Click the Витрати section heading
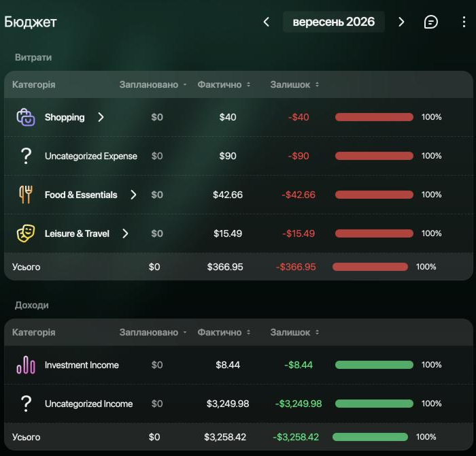The image size is (476, 456). [x=33, y=57]
